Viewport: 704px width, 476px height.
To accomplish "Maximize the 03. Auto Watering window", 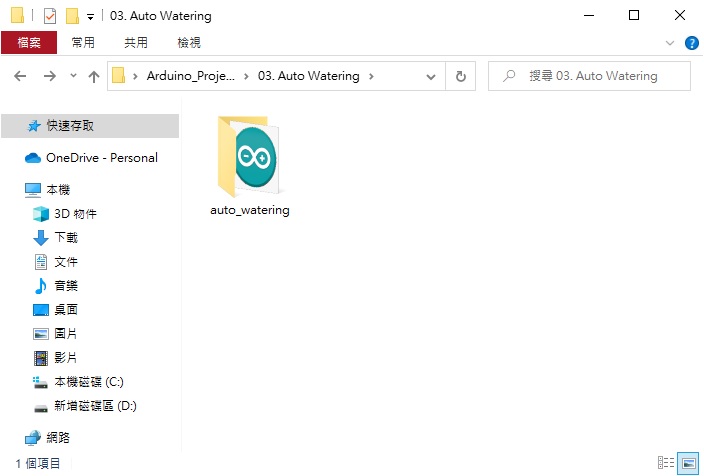I will [634, 16].
